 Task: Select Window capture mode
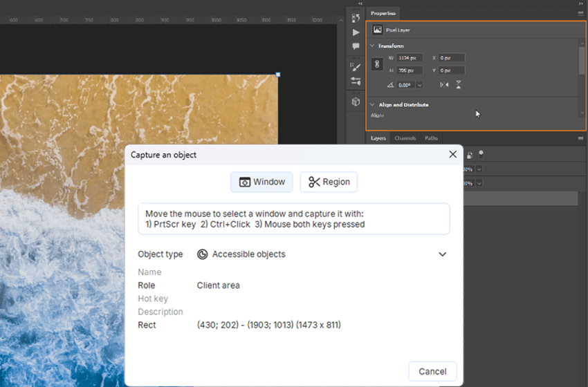pyautogui.click(x=261, y=182)
